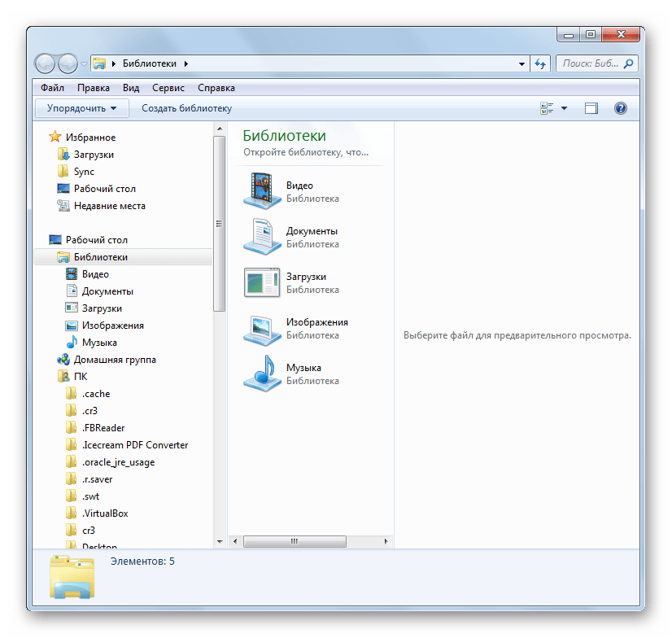Image resolution: width=672 pixels, height=638 pixels.
Task: Toggle the preview pane button
Action: pyautogui.click(x=591, y=108)
